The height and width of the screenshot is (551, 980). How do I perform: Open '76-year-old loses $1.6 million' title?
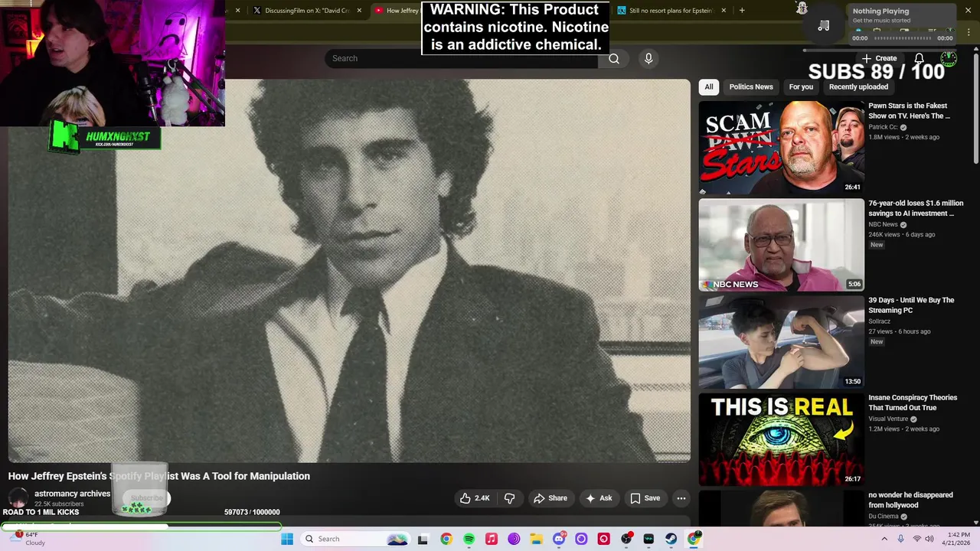[x=916, y=208]
